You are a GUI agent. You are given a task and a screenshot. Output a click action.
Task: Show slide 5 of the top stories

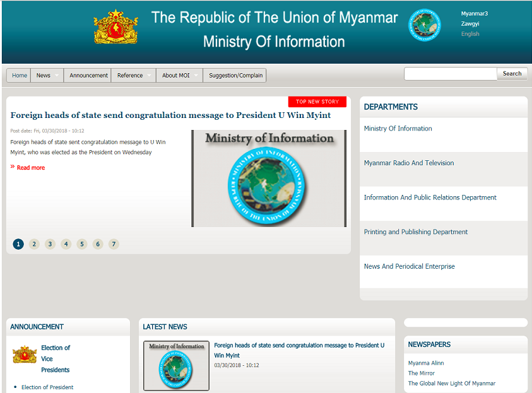pyautogui.click(x=82, y=243)
